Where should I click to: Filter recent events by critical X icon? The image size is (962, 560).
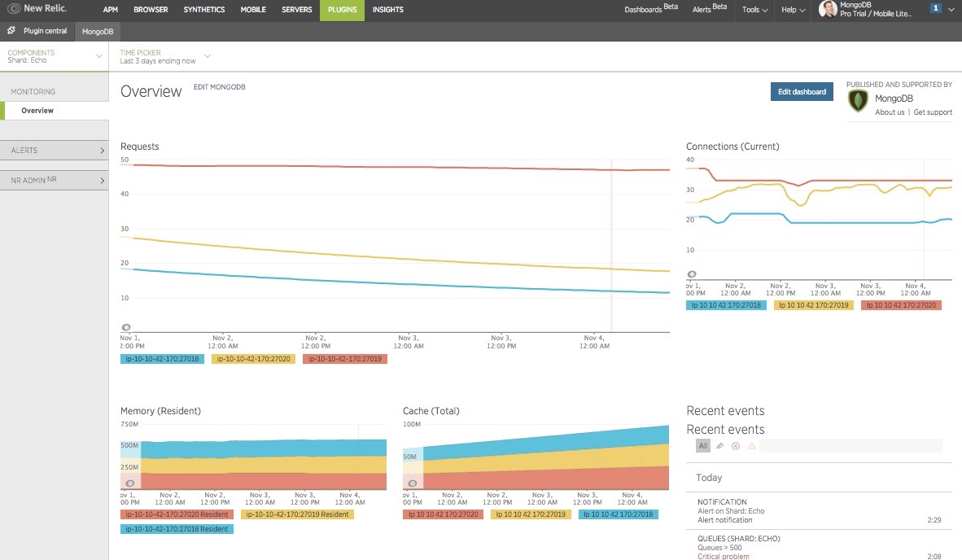click(x=736, y=446)
